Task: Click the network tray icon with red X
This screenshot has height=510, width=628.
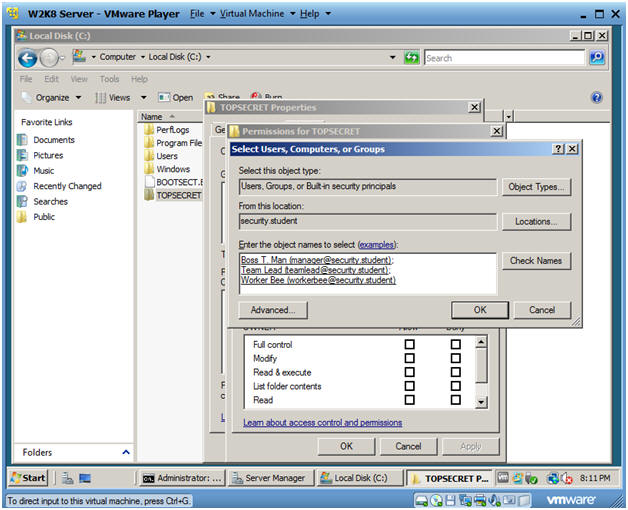Action: pos(567,478)
